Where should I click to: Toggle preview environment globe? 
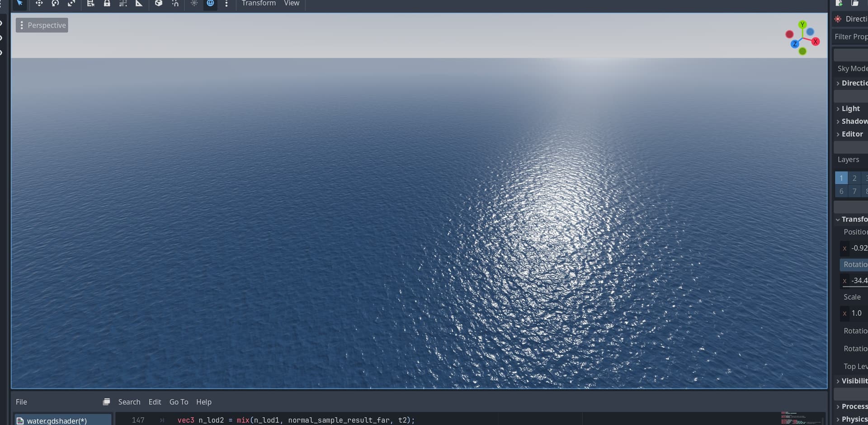tap(210, 3)
